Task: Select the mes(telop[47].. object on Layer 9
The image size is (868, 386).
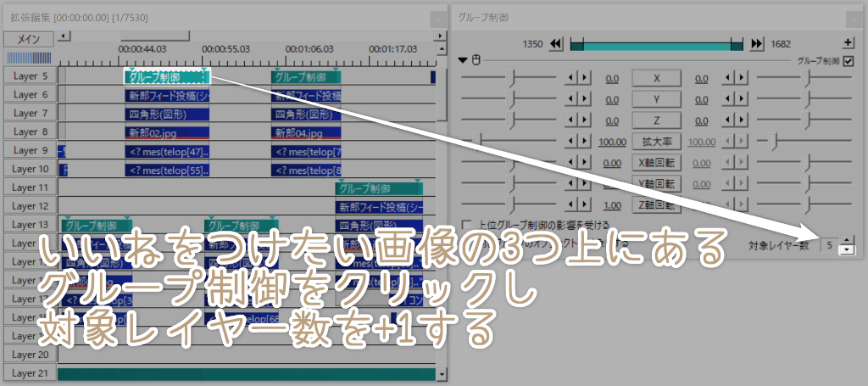Action: pos(167,151)
